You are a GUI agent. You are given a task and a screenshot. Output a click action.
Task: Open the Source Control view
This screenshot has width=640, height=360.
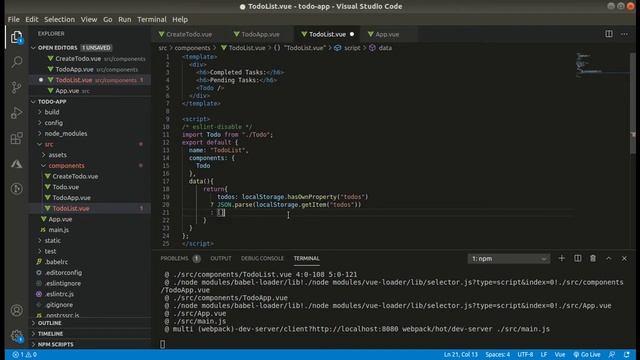point(16,87)
